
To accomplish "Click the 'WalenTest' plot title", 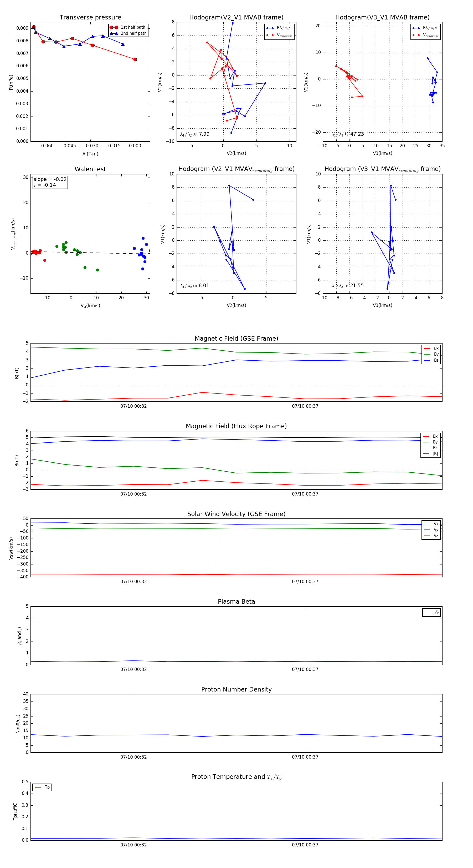I will click(x=90, y=169).
